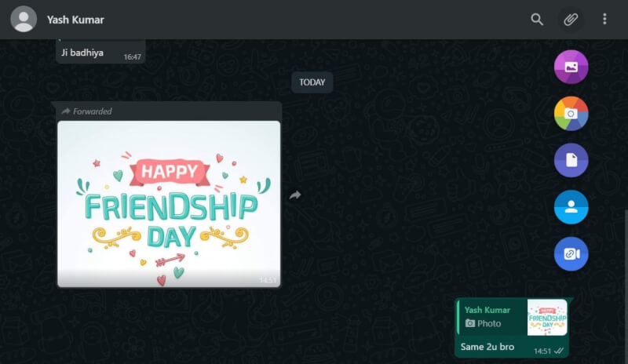Click the TODAY date label
The image size is (628, 364).
[x=312, y=82]
